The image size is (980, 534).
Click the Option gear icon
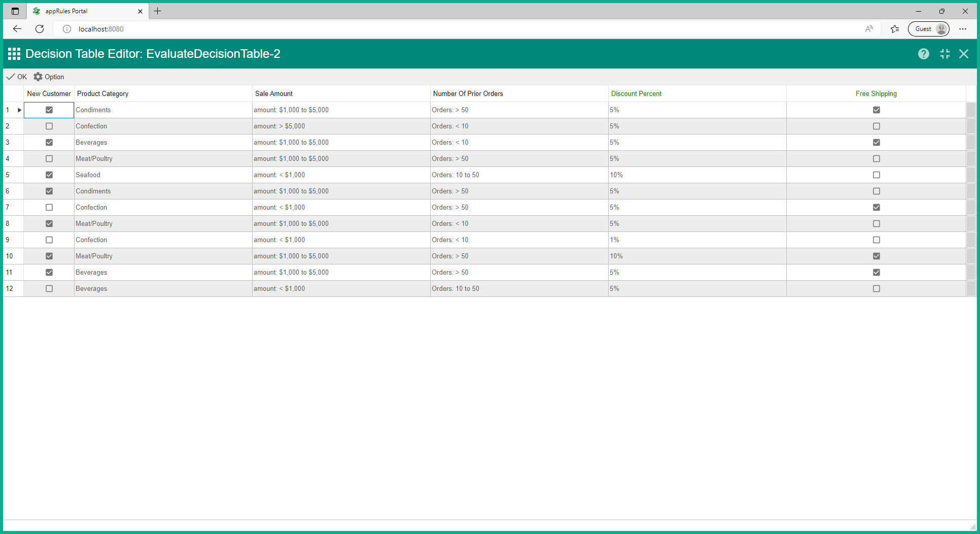coord(39,77)
